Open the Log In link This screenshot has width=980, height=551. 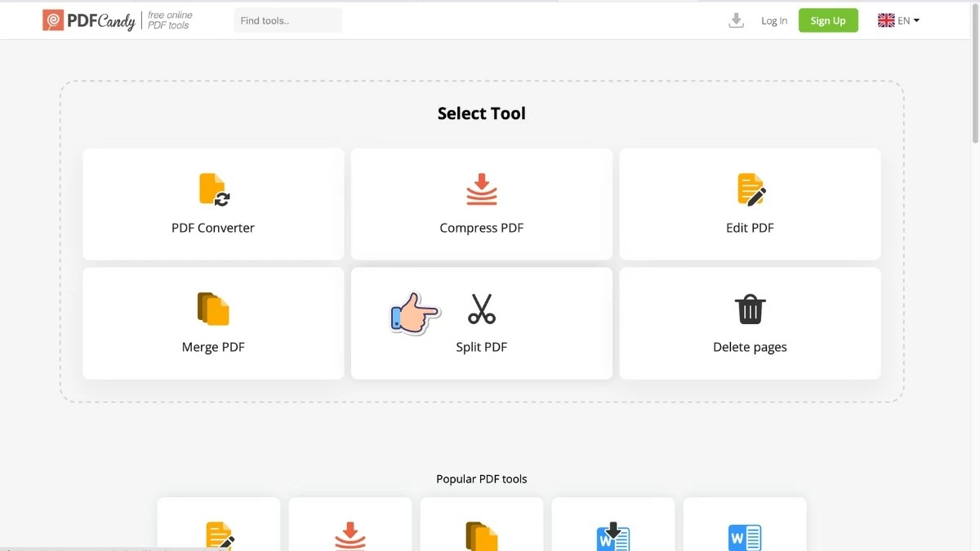[x=773, y=20]
